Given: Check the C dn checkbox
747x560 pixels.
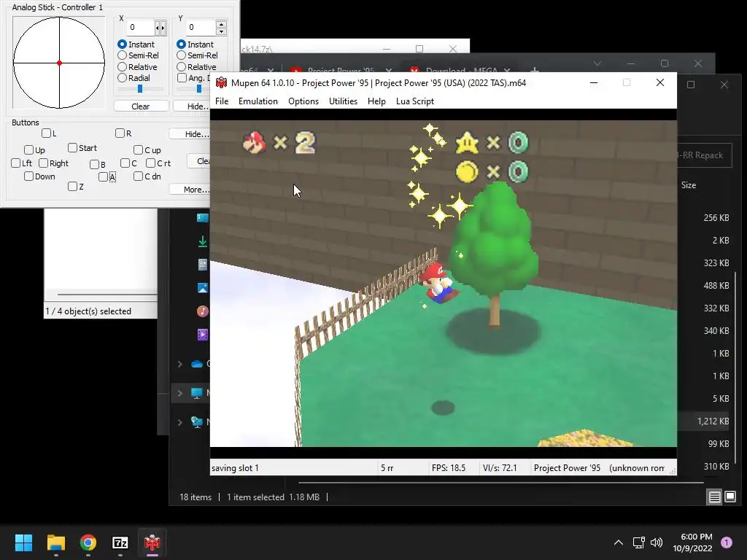Looking at the screenshot, I should point(138,176).
